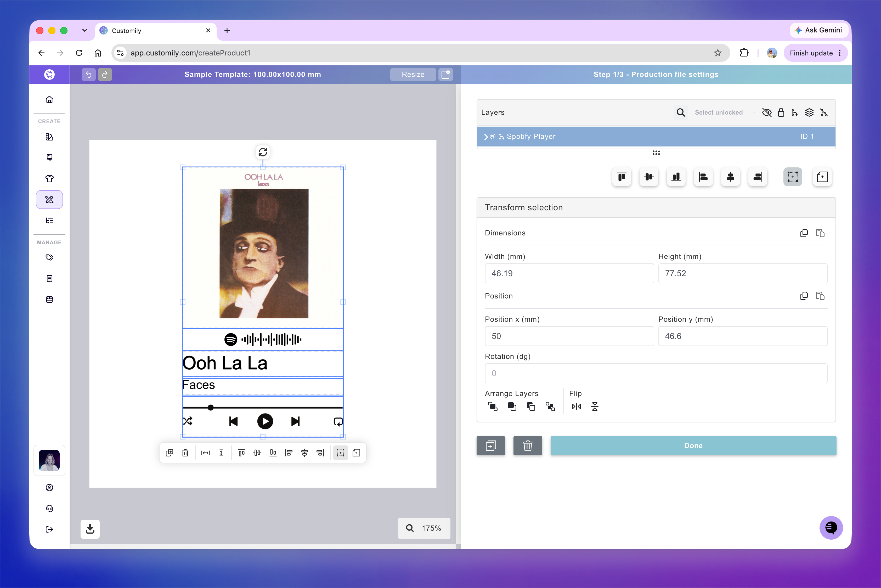Click the download icon at canvas bottom
881x588 pixels.
point(90,529)
